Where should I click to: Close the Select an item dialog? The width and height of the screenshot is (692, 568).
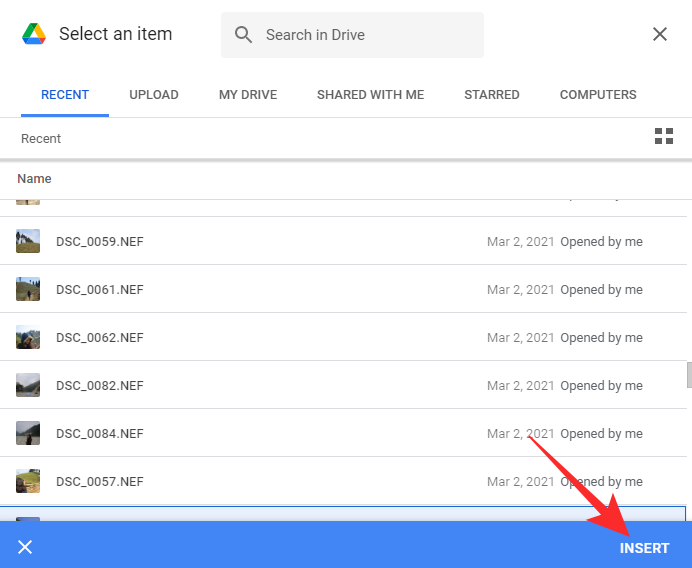pos(660,34)
